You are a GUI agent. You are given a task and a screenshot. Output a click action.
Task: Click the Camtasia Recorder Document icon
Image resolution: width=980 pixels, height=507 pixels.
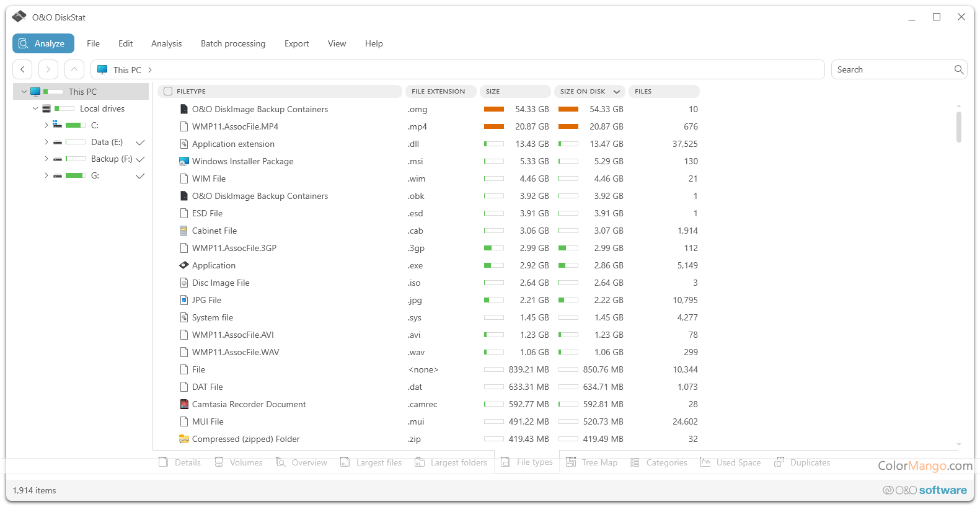click(x=183, y=404)
